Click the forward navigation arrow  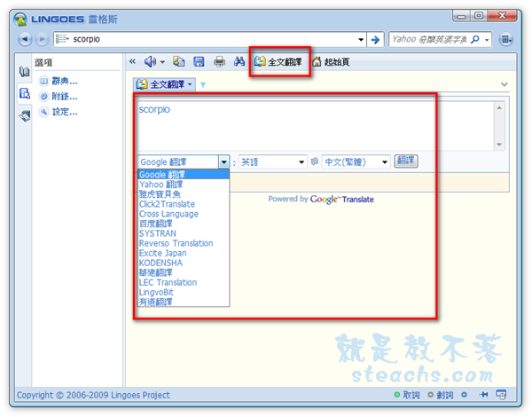click(x=42, y=39)
